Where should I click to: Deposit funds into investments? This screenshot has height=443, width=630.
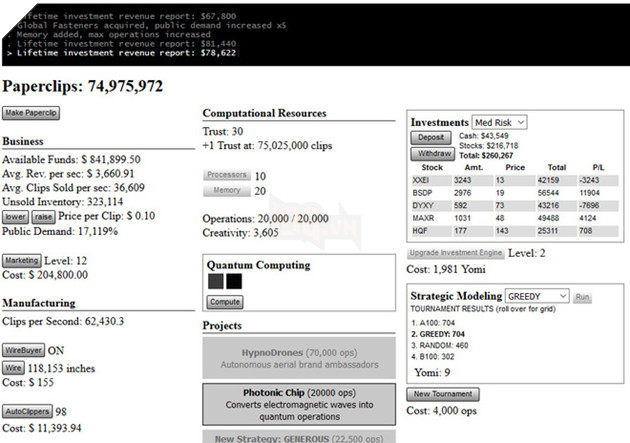[432, 137]
